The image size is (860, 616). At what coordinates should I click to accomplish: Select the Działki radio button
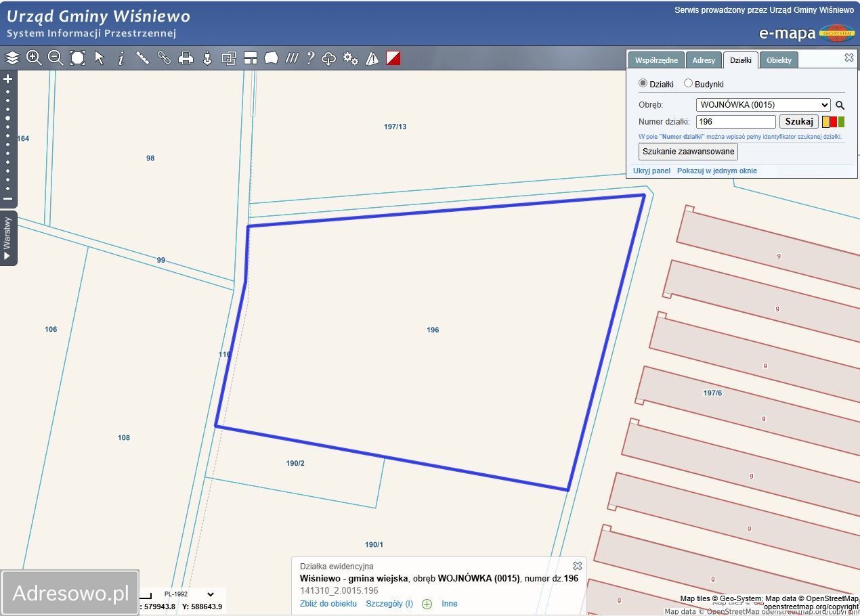pyautogui.click(x=643, y=83)
